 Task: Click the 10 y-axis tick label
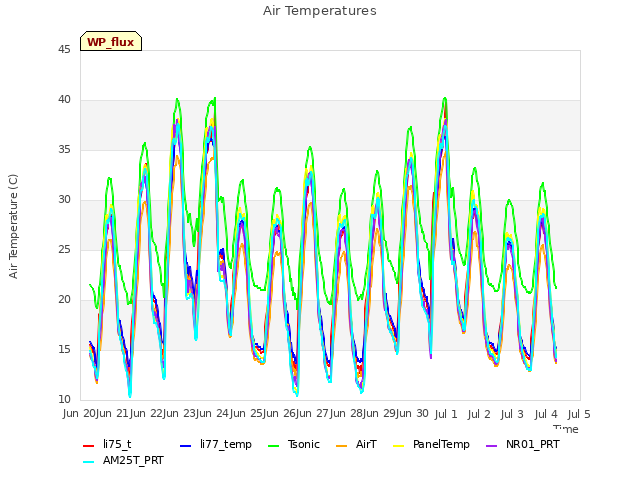tap(64, 399)
